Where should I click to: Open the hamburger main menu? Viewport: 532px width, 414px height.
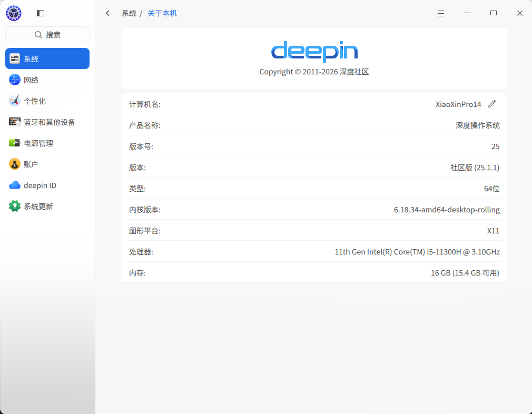click(x=441, y=13)
